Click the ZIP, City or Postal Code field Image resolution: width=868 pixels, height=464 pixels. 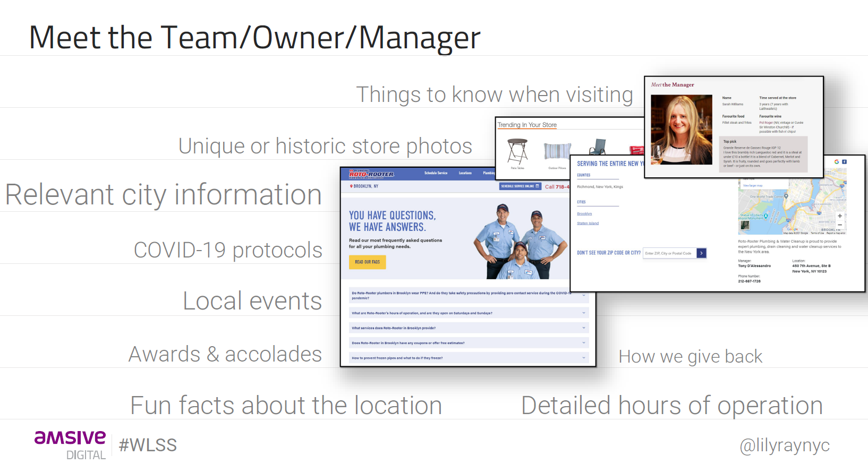pos(669,253)
